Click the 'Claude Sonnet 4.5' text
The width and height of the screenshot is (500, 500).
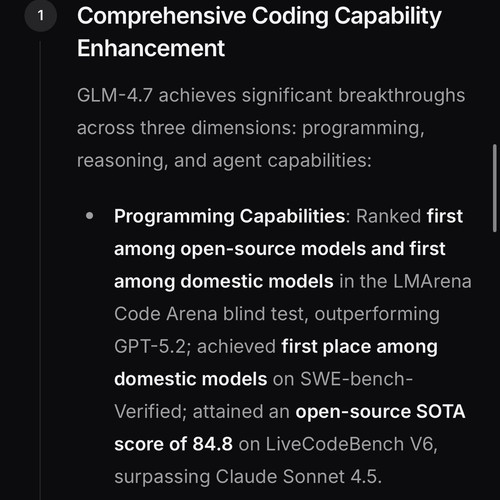click(296, 477)
